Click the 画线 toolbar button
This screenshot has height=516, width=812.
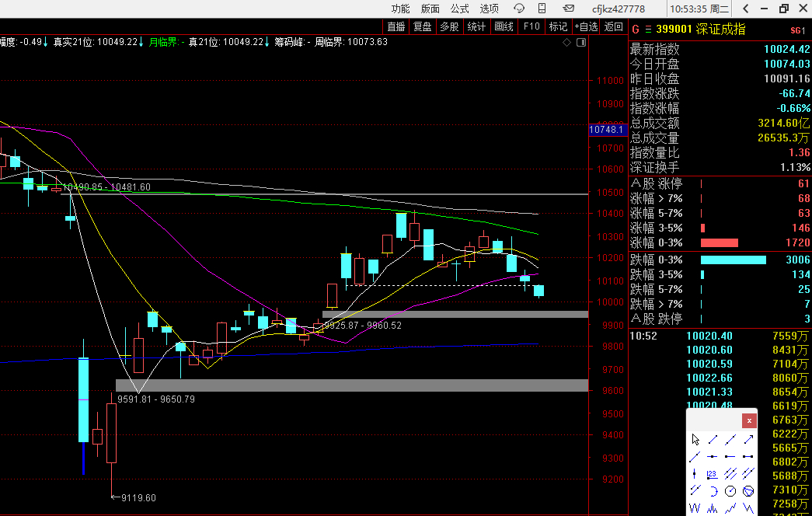click(504, 26)
